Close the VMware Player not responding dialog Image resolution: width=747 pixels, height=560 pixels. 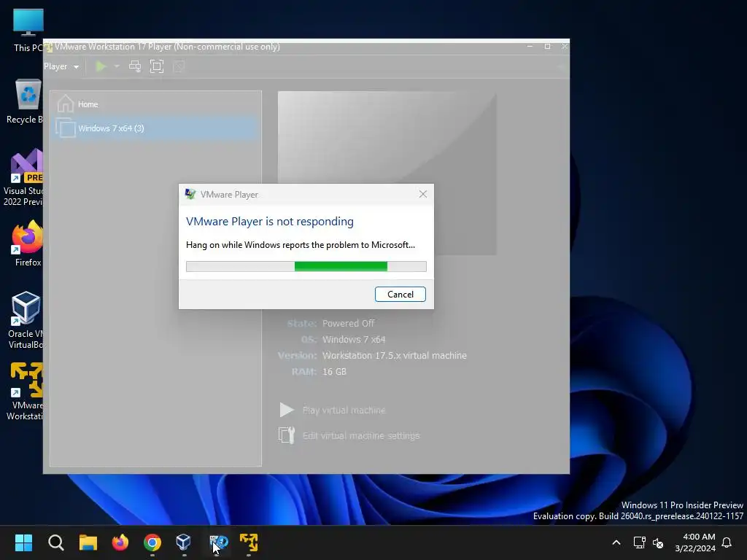(423, 194)
